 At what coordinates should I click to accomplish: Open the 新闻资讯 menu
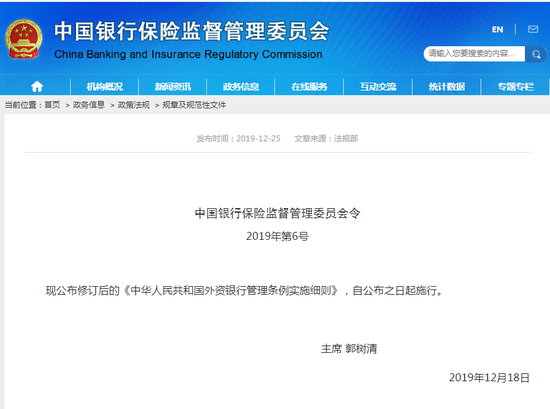[x=173, y=86]
